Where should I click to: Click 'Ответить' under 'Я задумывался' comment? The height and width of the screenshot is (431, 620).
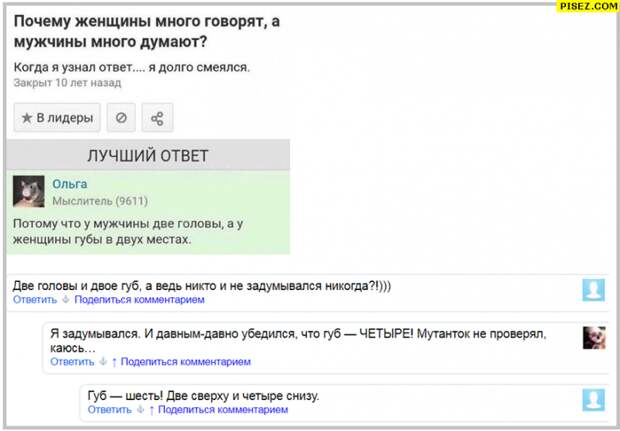click(72, 361)
